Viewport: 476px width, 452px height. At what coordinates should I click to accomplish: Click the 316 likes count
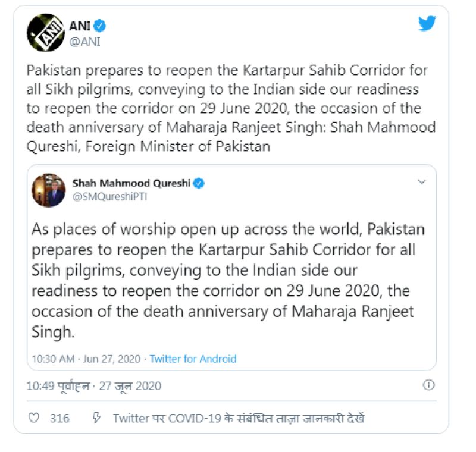[x=59, y=419]
